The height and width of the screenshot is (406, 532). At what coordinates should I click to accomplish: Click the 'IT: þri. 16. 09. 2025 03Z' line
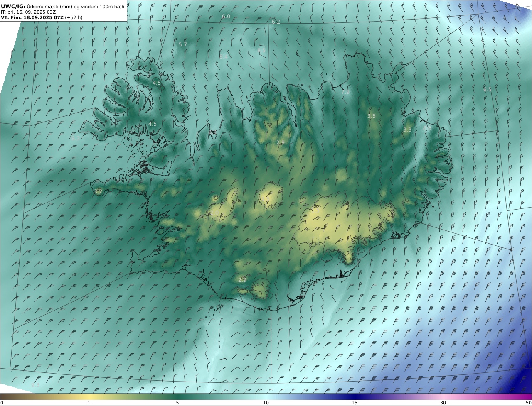point(28,12)
